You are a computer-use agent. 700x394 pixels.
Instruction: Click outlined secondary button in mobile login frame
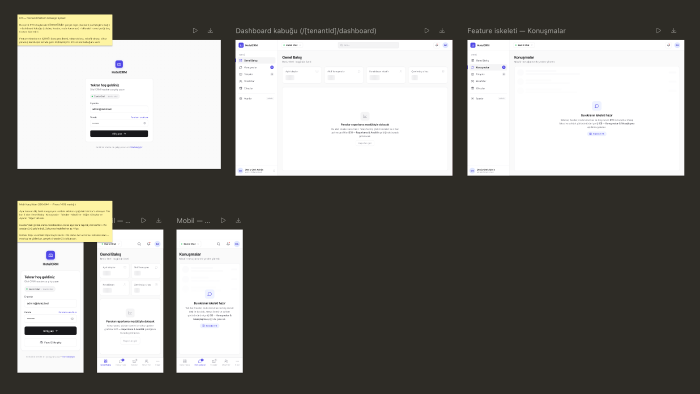pos(50,342)
